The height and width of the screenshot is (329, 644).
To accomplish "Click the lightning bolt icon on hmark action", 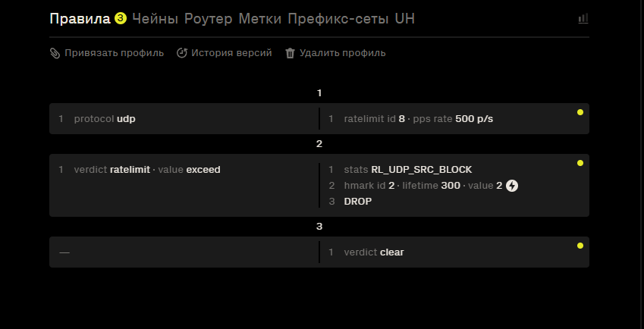I will click(x=512, y=186).
